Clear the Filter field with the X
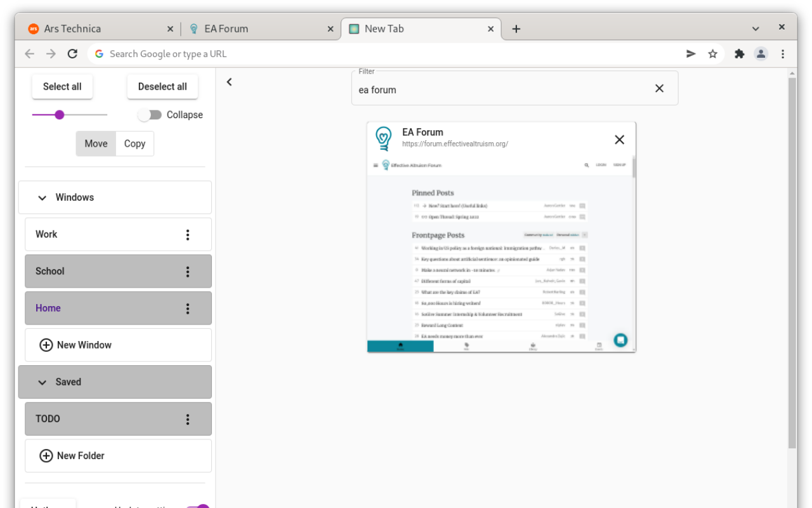The height and width of the screenshot is (508, 812). coord(659,88)
